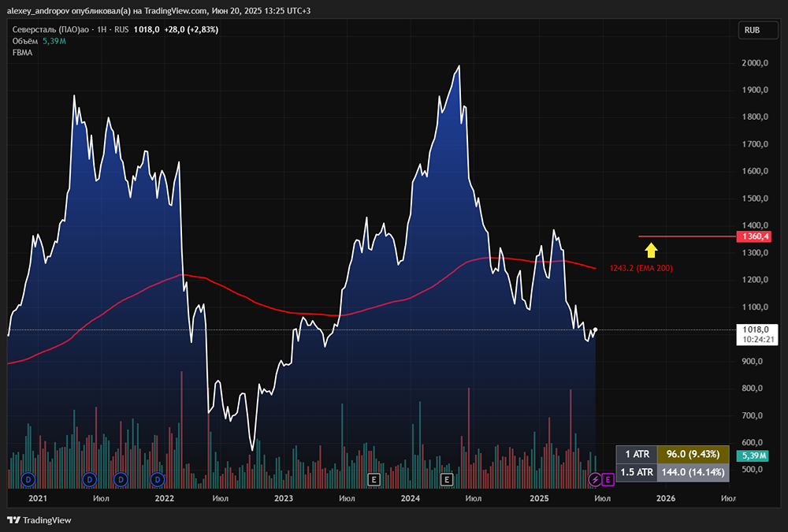
Task: Open the RUB currency selector
Action: click(x=752, y=30)
